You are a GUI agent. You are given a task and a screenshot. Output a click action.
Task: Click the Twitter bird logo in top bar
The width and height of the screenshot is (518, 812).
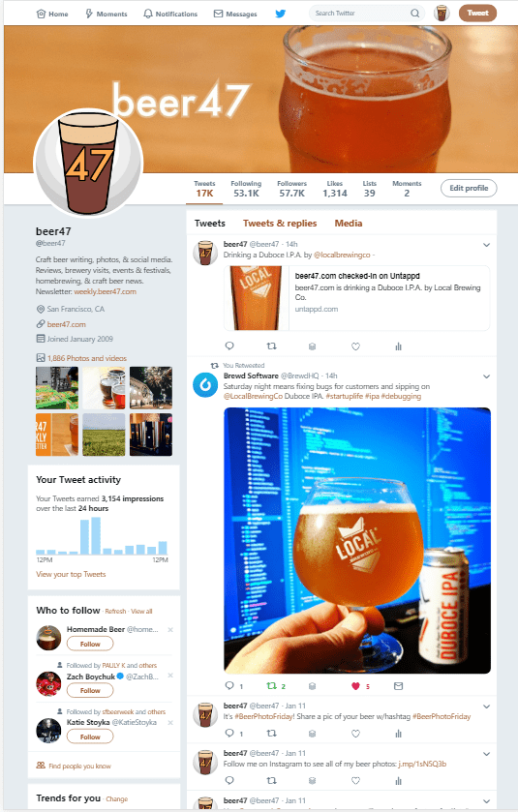[280, 14]
